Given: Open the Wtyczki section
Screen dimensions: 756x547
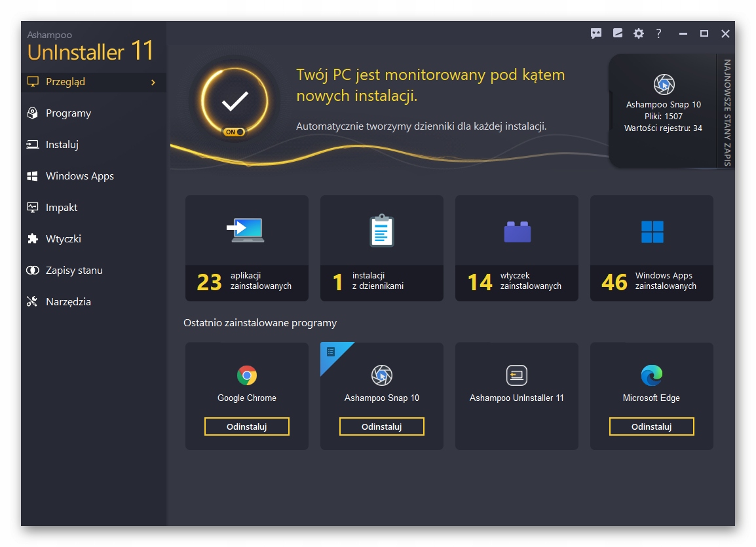Looking at the screenshot, I should [94, 238].
